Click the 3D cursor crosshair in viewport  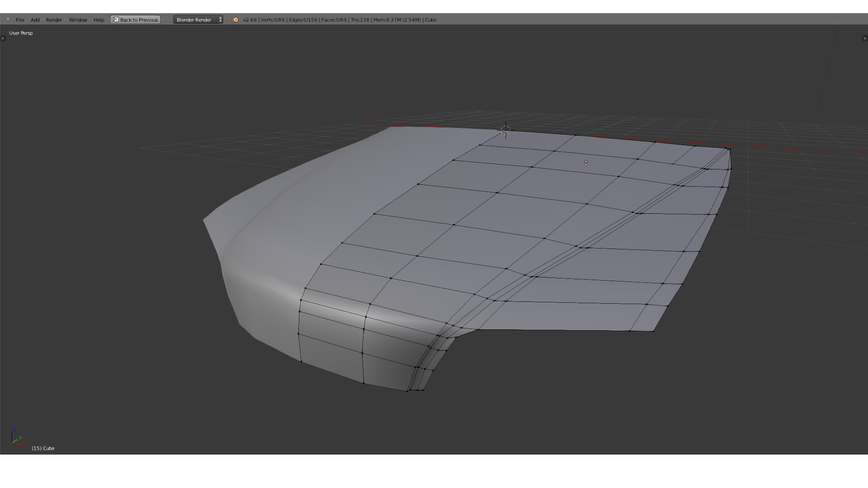505,131
